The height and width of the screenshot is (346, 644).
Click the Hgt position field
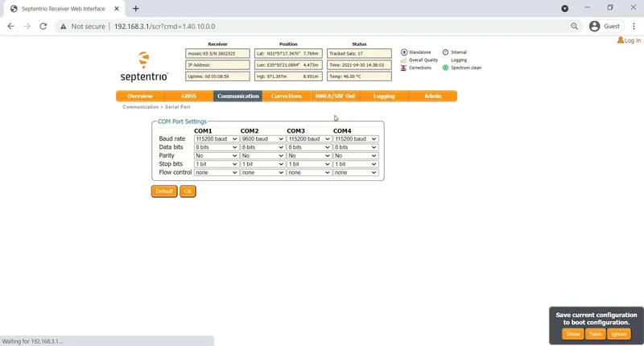(288, 76)
